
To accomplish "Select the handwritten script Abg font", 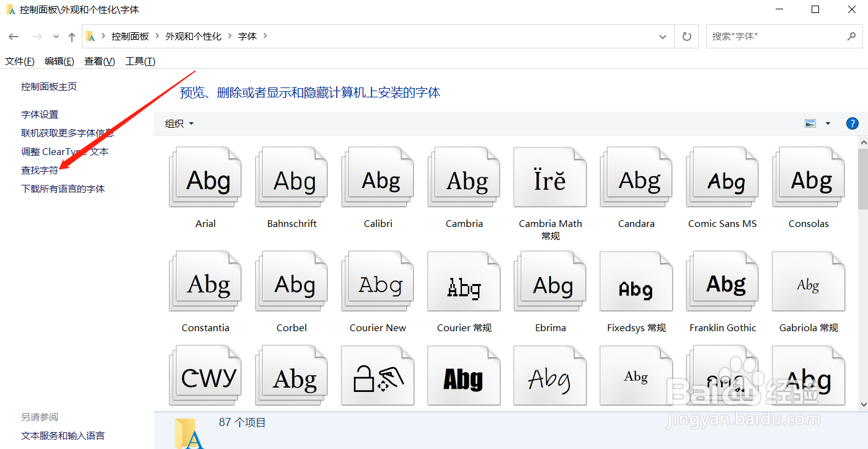I will tap(550, 376).
